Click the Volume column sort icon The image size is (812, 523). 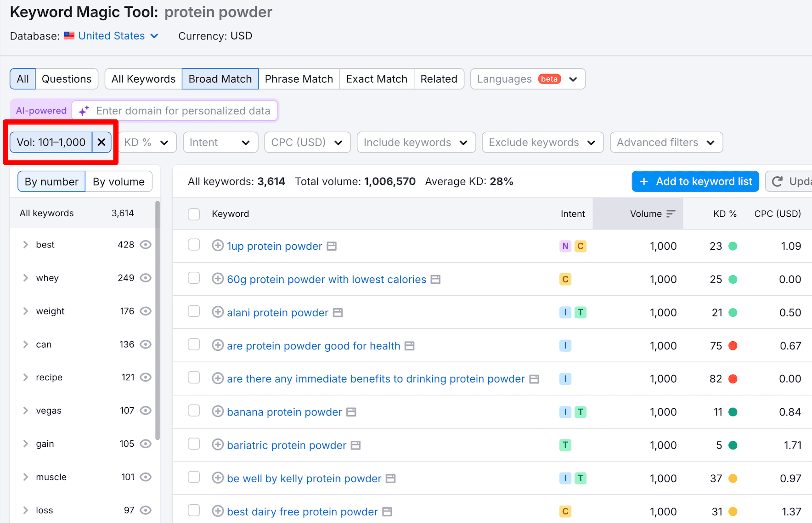click(x=671, y=214)
